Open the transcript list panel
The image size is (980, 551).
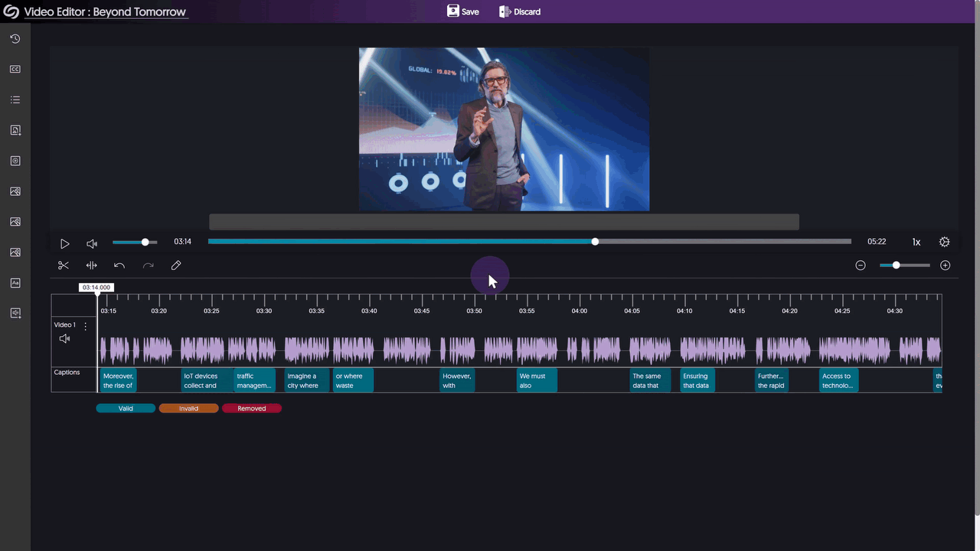tap(15, 99)
